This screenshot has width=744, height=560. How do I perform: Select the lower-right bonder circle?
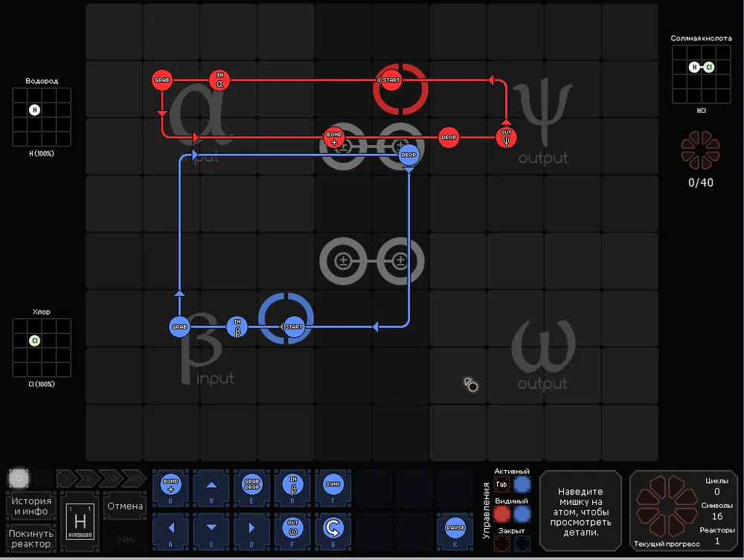pyautogui.click(x=400, y=261)
